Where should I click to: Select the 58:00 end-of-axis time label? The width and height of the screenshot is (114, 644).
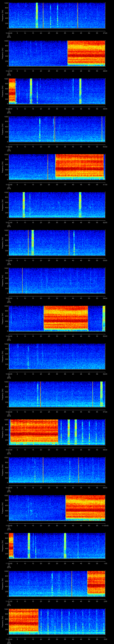click(x=105, y=450)
